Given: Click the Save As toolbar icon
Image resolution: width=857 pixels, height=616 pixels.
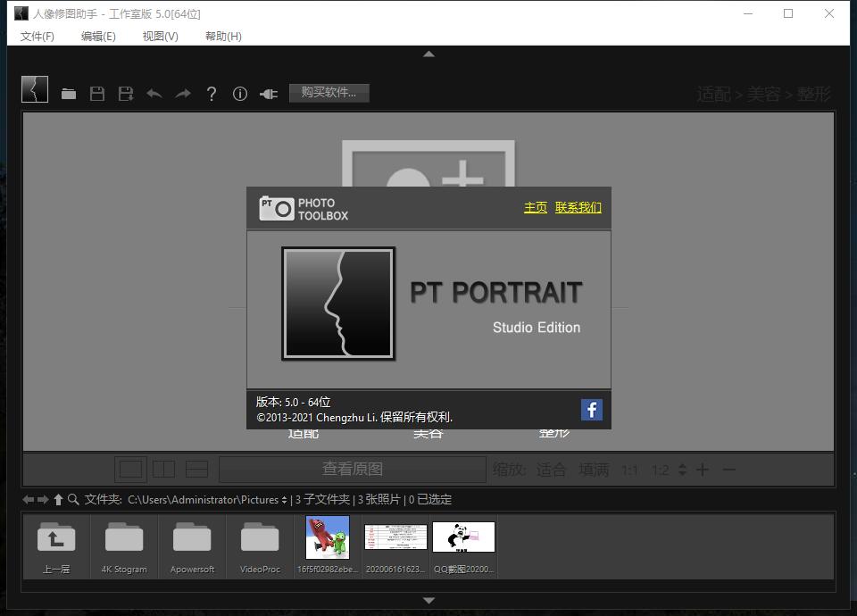Looking at the screenshot, I should point(126,93).
